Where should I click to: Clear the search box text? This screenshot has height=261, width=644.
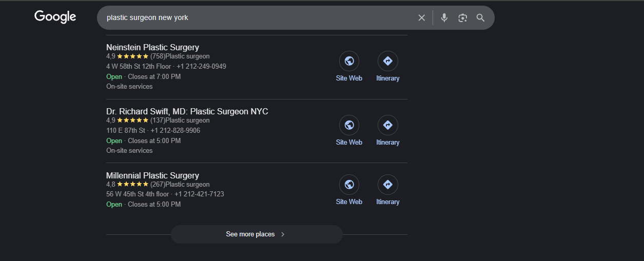coord(422,18)
